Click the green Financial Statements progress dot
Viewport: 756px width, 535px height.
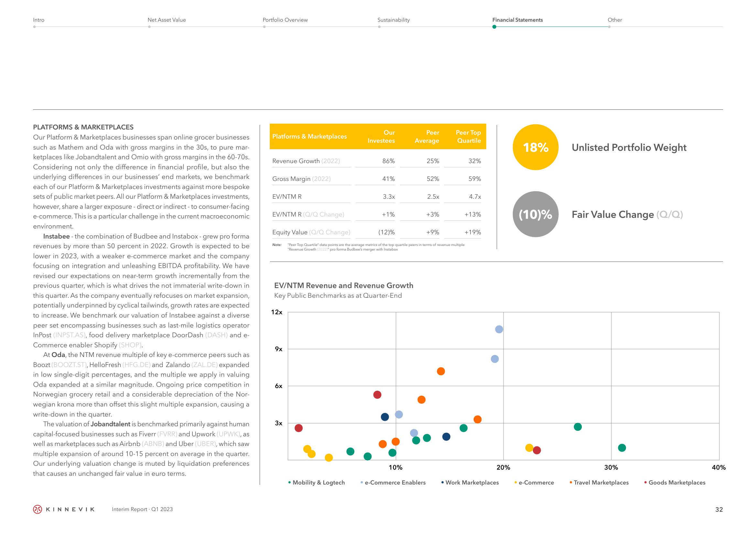494,27
